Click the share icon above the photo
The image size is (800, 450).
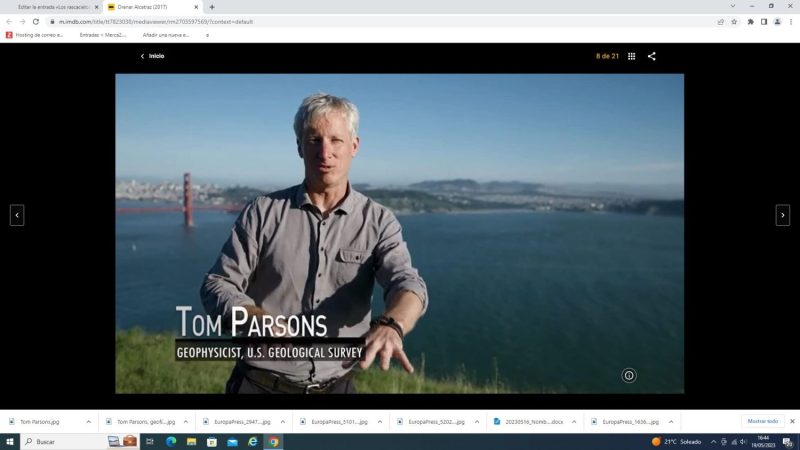coord(652,56)
